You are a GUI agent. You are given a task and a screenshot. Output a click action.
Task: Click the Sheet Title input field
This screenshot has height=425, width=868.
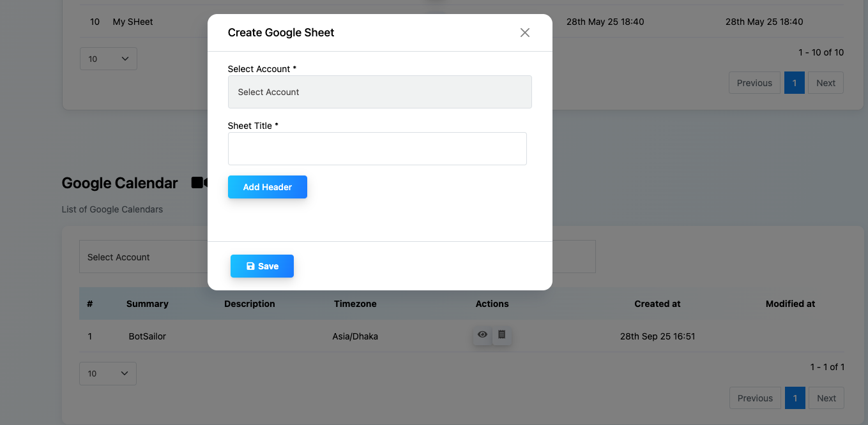coord(377,149)
